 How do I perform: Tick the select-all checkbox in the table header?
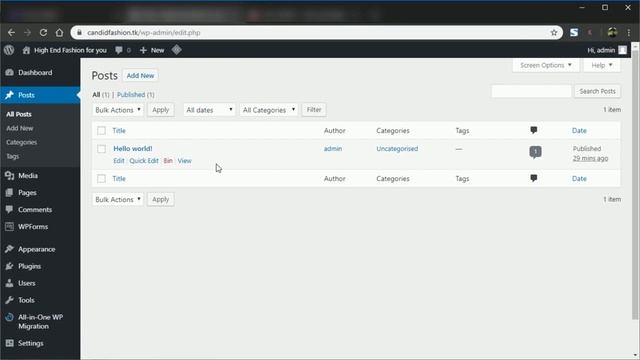[x=101, y=131]
